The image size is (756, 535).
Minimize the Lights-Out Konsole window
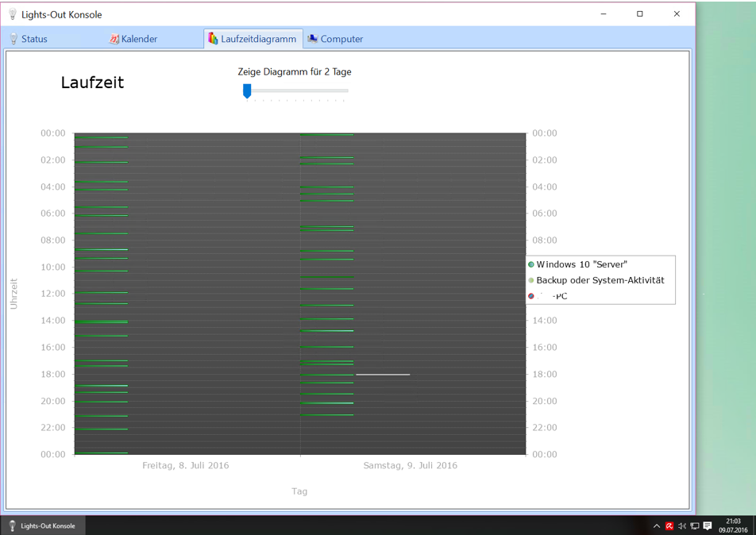[604, 14]
